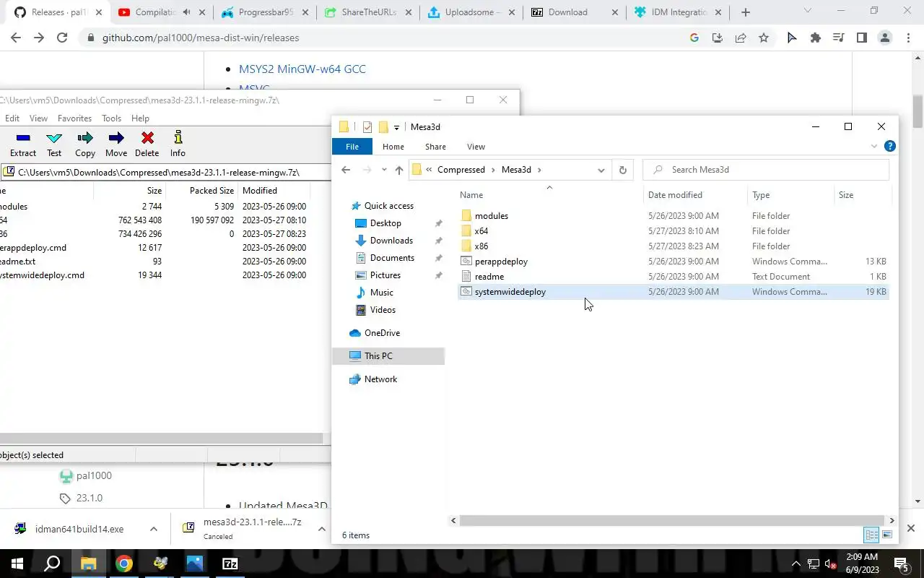Open address bar history dropdown
Viewport: 924px width, 578px height.
tap(601, 170)
